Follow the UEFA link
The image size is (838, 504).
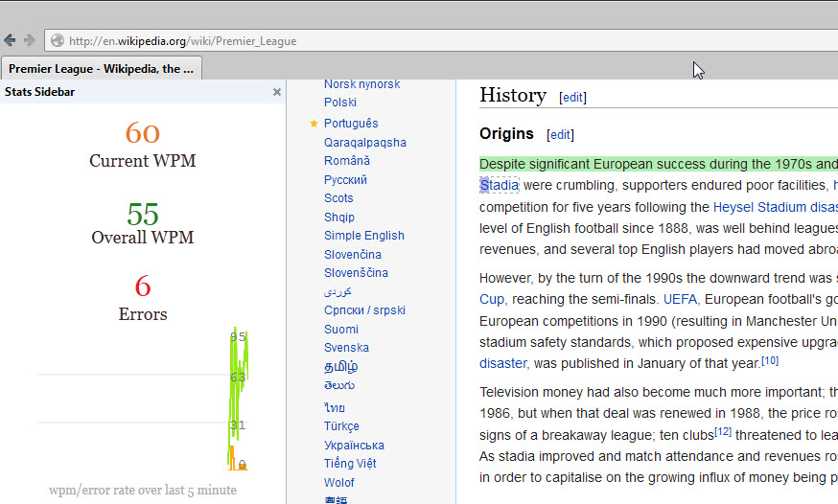pos(680,299)
